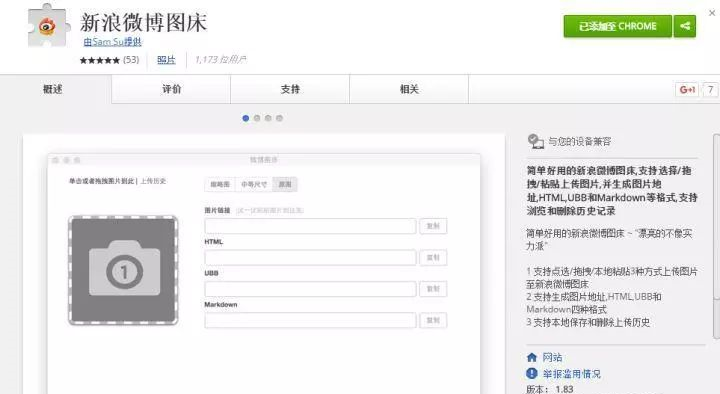The image size is (720, 394).
Task: Select the 中等尺寸 size option
Action: 254,184
